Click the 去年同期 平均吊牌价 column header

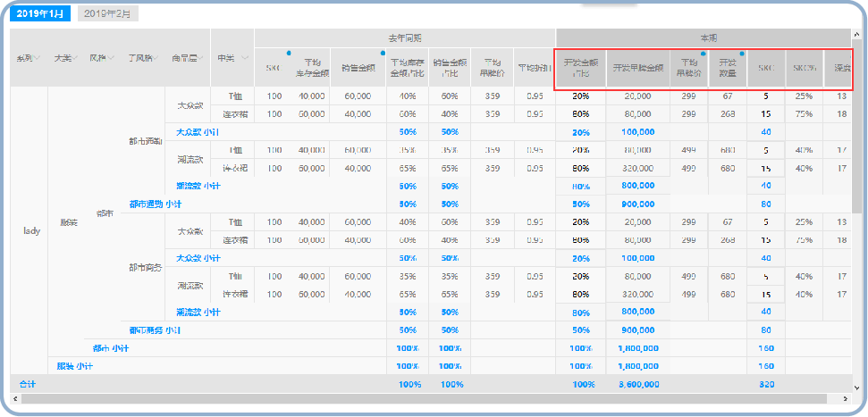[493, 68]
